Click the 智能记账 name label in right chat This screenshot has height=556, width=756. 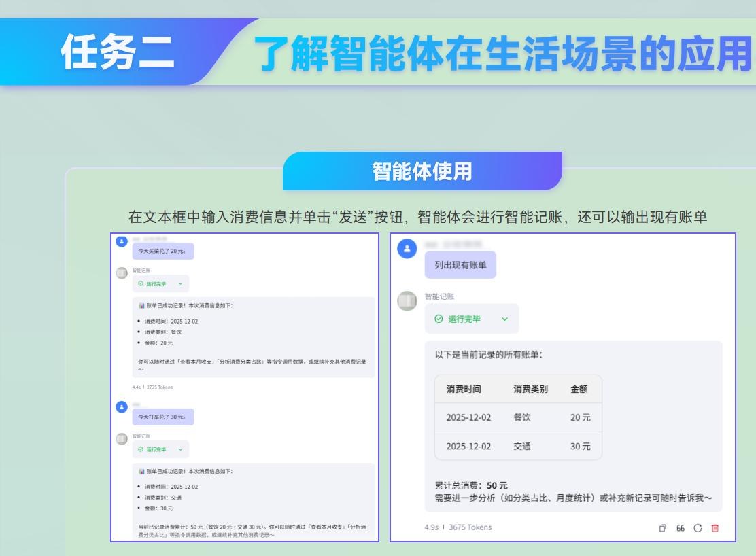pos(439,296)
